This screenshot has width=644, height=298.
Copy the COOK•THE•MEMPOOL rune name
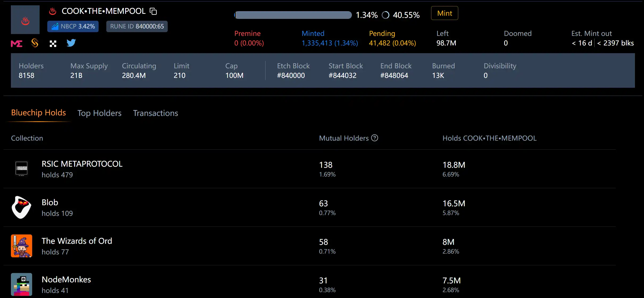[x=153, y=11]
